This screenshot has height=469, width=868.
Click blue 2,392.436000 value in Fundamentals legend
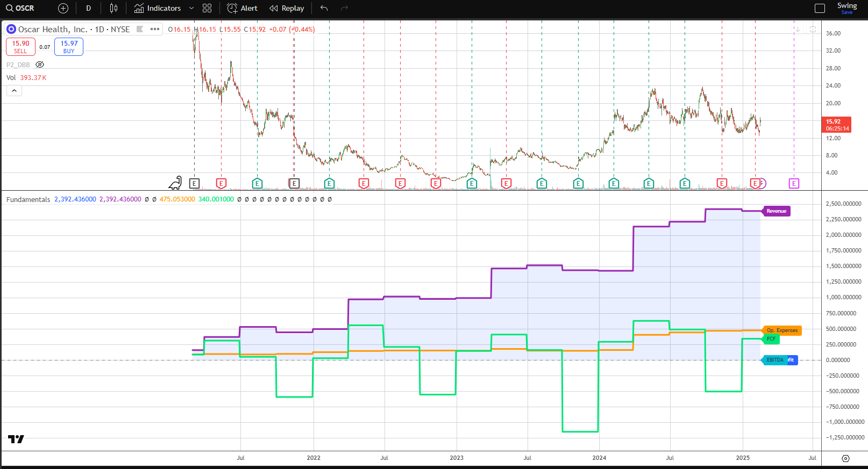coord(75,199)
